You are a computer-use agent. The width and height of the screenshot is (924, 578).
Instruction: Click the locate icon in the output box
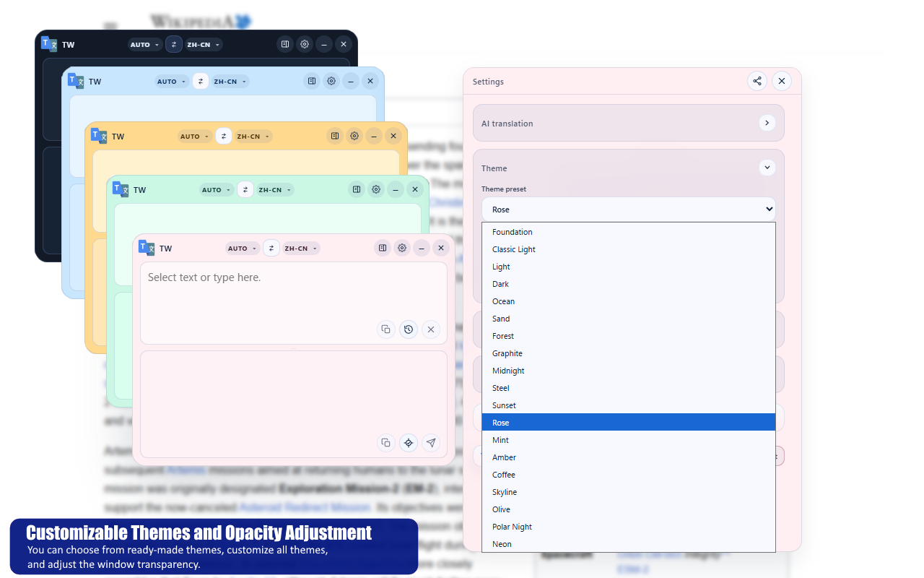409,443
